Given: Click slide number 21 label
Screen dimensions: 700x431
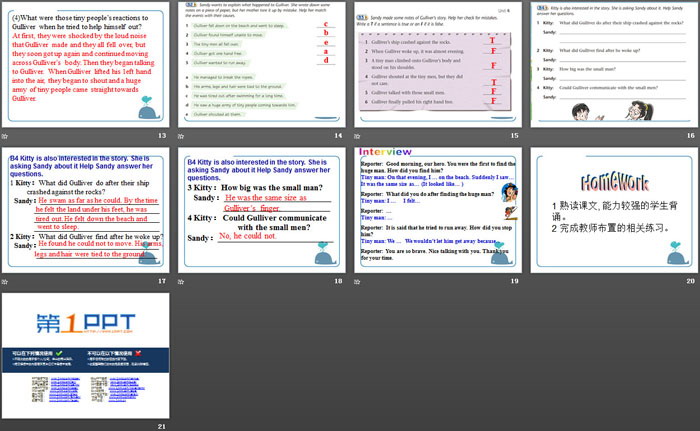Looking at the screenshot, I should [x=162, y=427].
